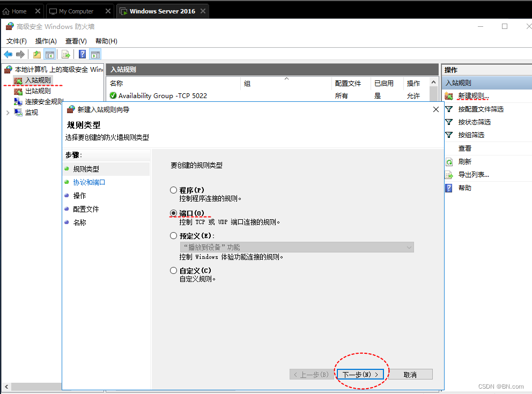
Task: Click the filter icon beside 按配置文件筛选
Action: pyautogui.click(x=449, y=109)
